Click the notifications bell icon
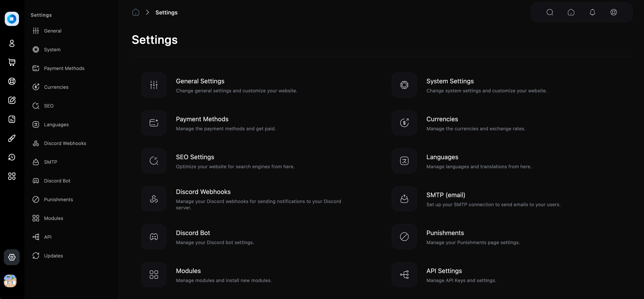The image size is (644, 299). (593, 12)
